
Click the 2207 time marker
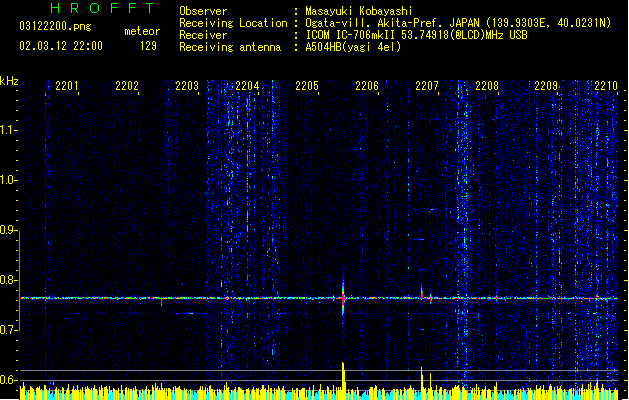[x=427, y=85]
